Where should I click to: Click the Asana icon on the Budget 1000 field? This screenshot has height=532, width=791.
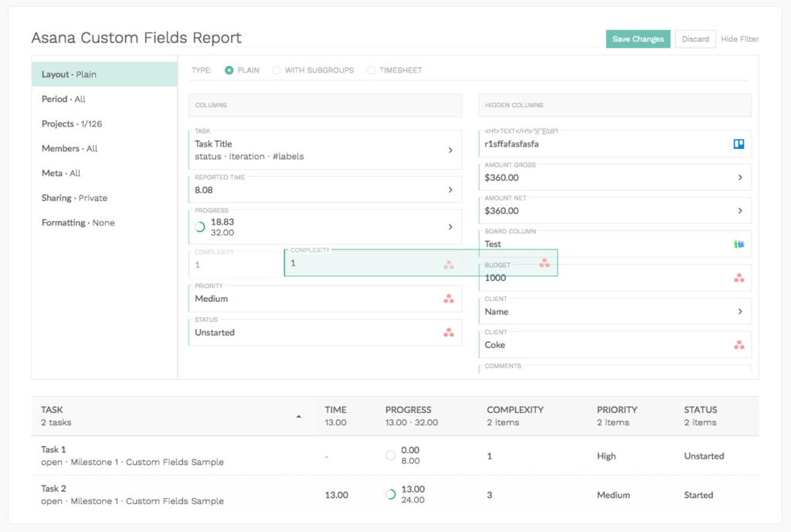tap(739, 277)
